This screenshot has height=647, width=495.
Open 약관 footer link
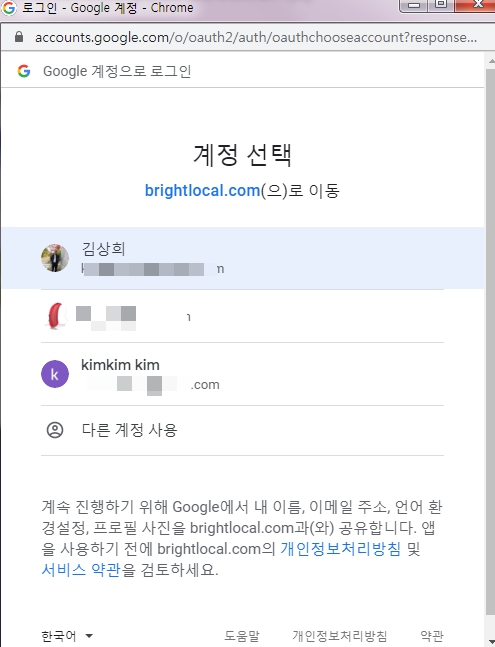coord(432,636)
